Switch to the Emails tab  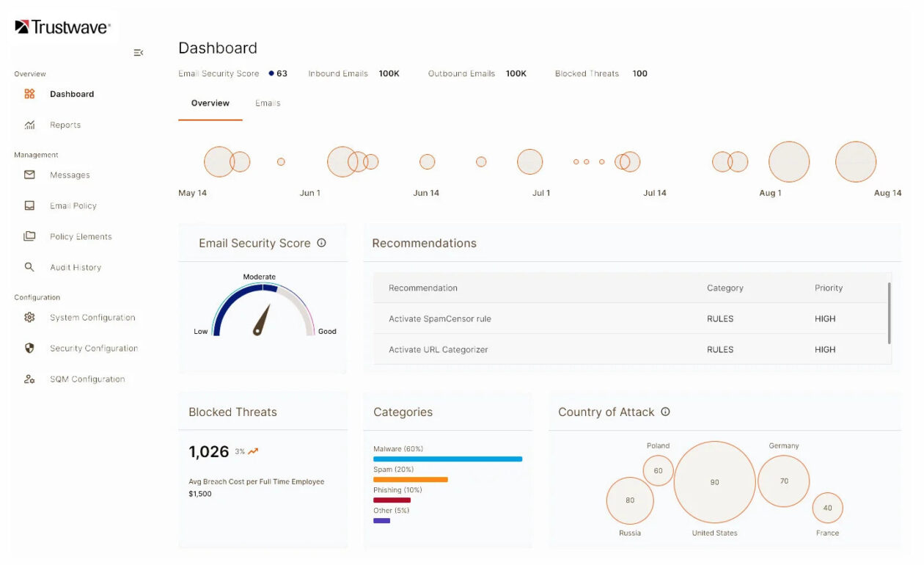(x=268, y=103)
